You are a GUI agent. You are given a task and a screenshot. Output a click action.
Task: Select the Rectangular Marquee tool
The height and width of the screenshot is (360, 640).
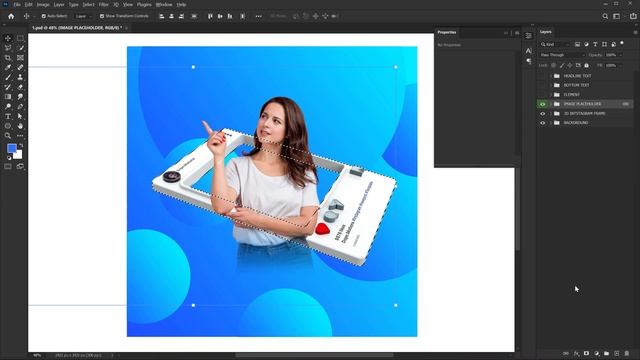tap(20, 38)
